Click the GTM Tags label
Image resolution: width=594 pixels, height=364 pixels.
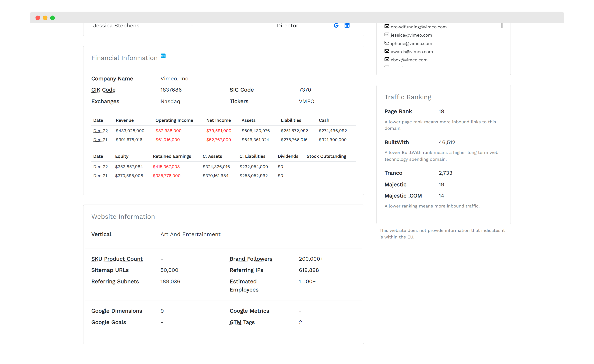point(242,322)
